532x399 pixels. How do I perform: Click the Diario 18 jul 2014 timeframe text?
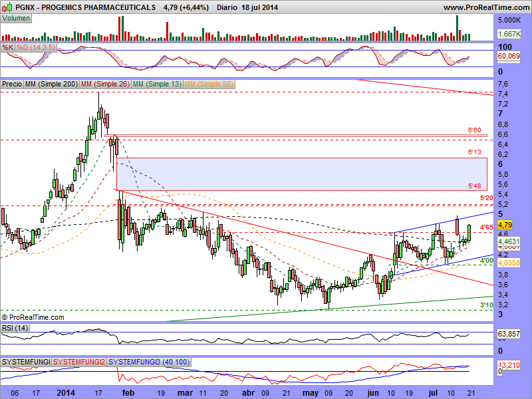[x=247, y=7]
